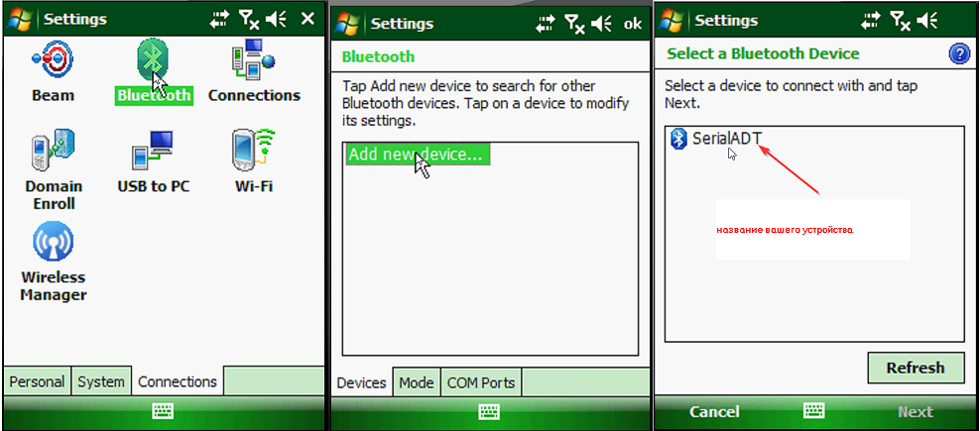Click connectivity arrows icon in left window title bar
The image size is (980, 431).
219,20
